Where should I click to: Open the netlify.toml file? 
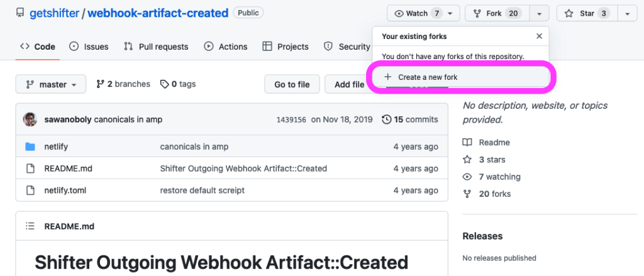click(x=65, y=190)
